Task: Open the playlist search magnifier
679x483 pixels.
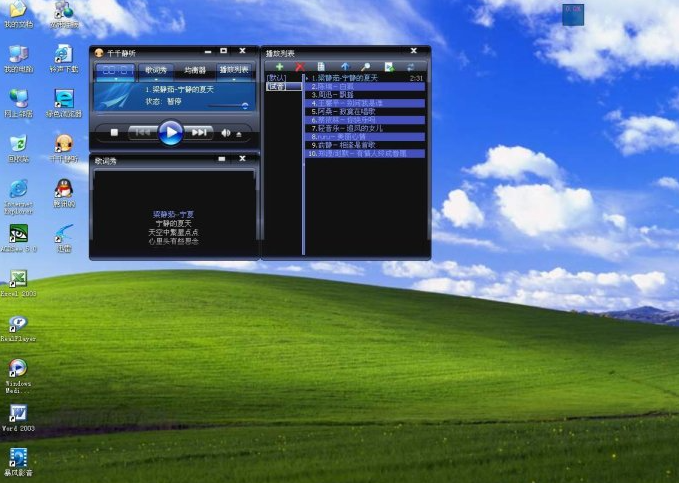Action: 366,66
